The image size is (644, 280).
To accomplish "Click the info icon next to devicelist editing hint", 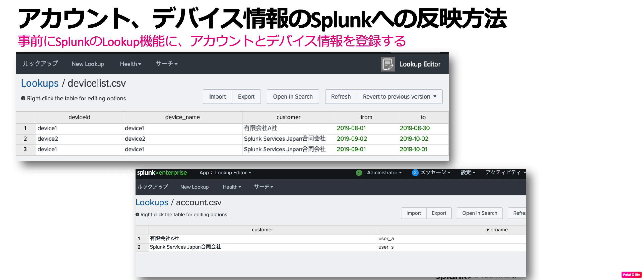I will click(x=23, y=98).
